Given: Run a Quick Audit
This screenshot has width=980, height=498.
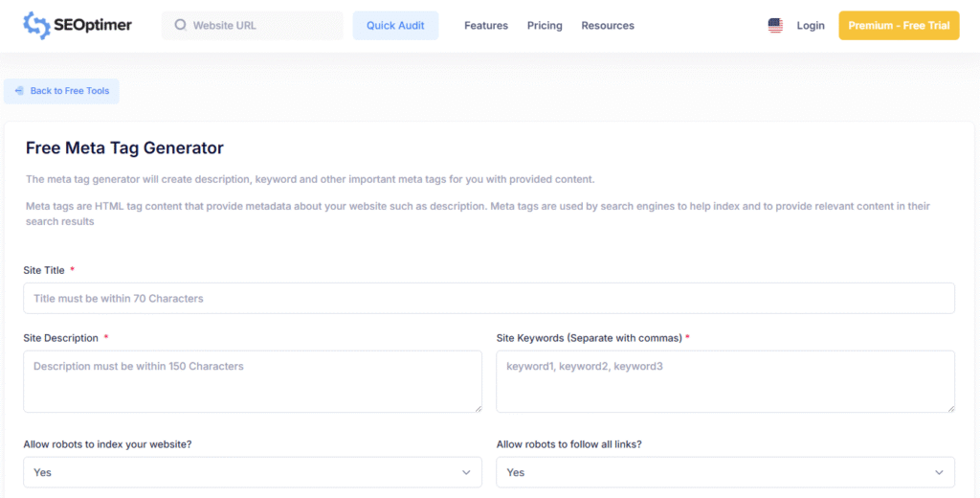Looking at the screenshot, I should point(395,26).
